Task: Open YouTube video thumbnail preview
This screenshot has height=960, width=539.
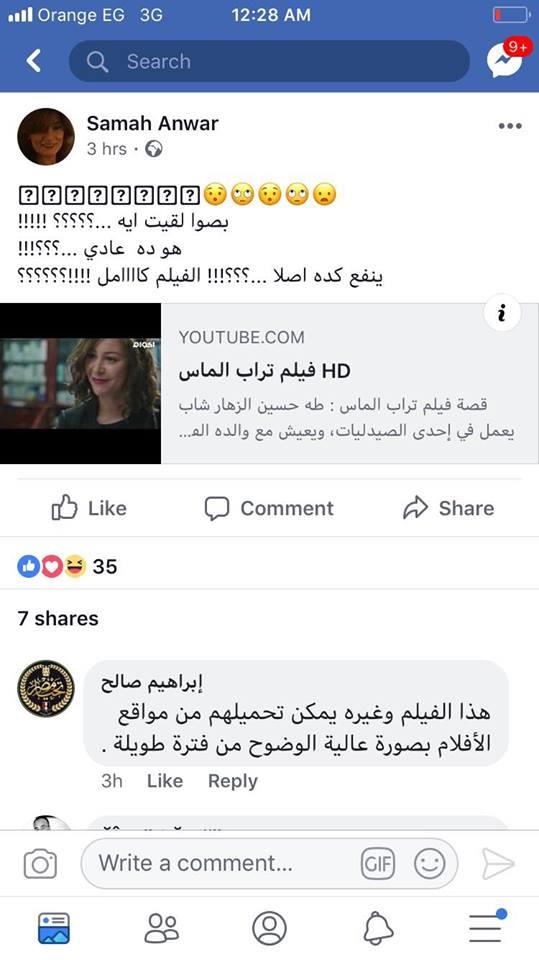Action: (x=80, y=383)
